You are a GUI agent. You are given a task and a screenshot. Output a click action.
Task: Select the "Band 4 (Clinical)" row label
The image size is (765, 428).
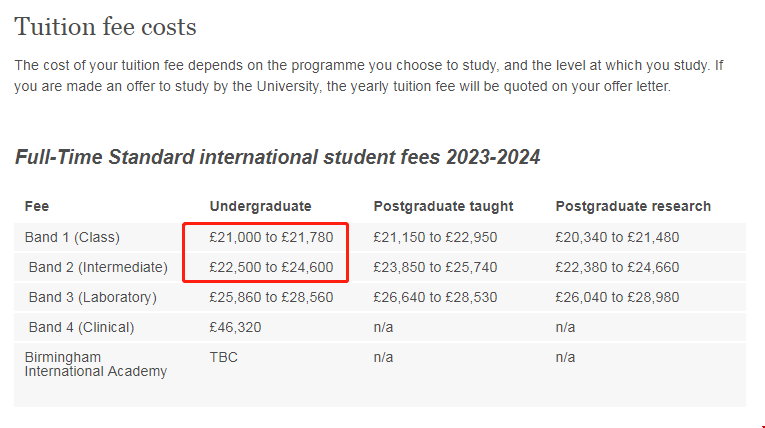81,327
